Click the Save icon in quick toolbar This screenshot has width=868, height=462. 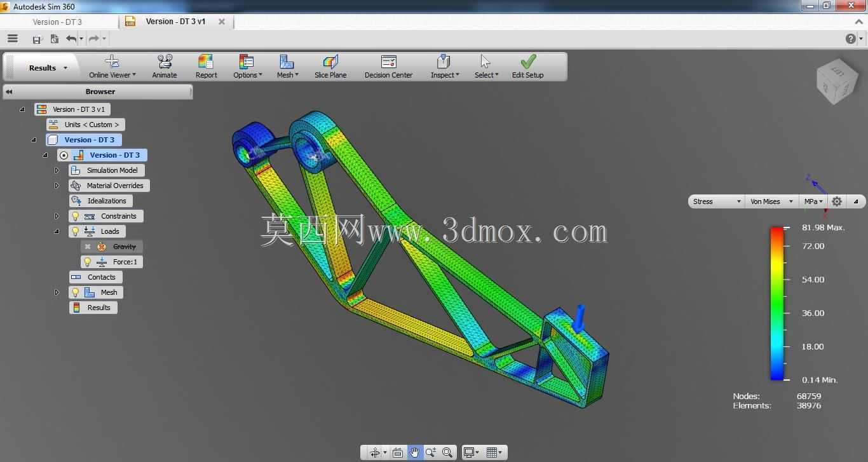click(x=37, y=39)
